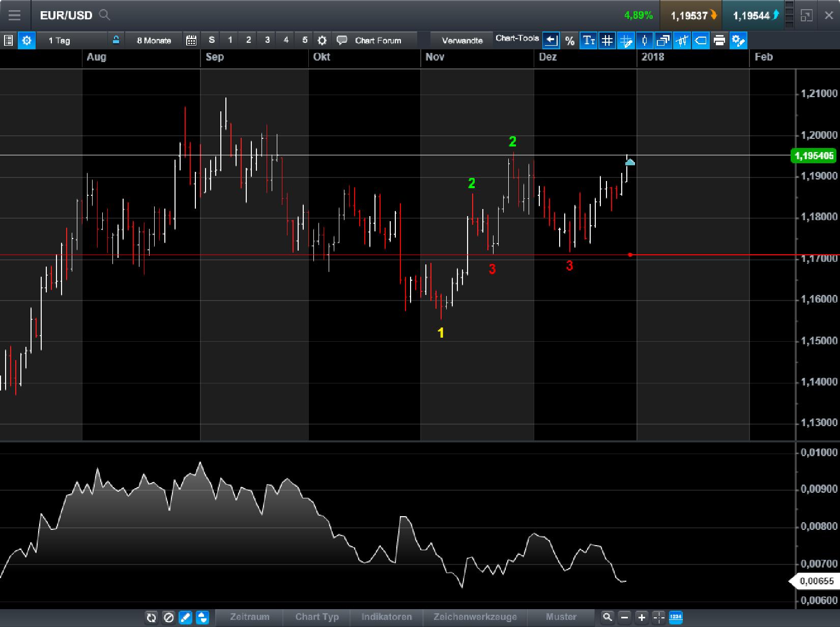Open the calendar date picker icon
Screen dimensions: 840x627
191,40
